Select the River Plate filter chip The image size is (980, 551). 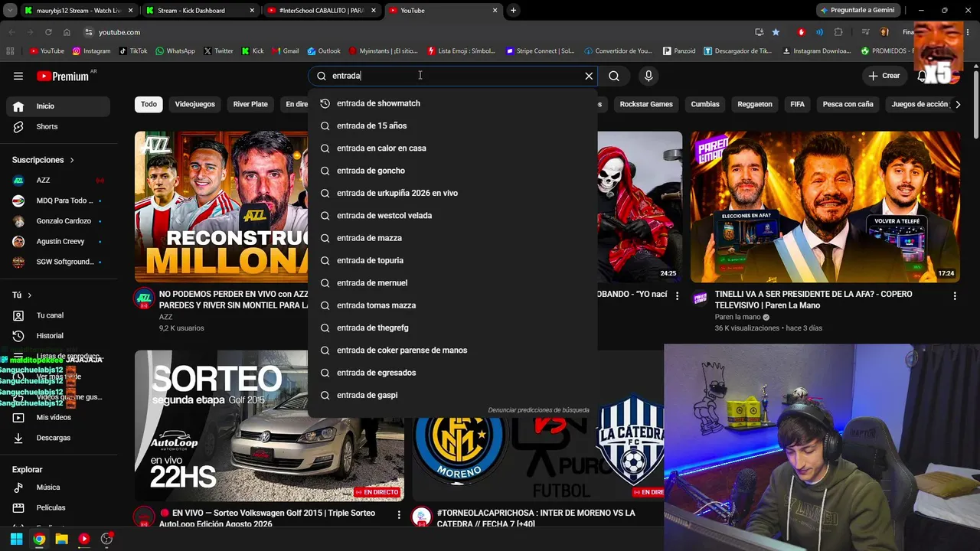pyautogui.click(x=250, y=104)
